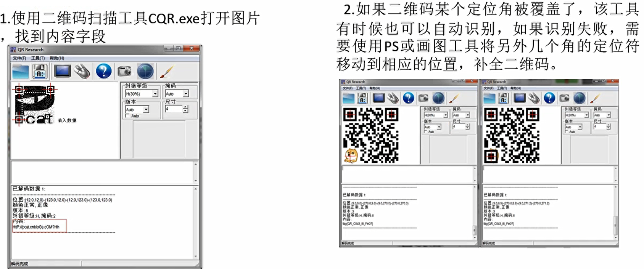Click the repaired QR code image
Image resolution: width=644 pixels, height=269 pixels.
[512, 135]
